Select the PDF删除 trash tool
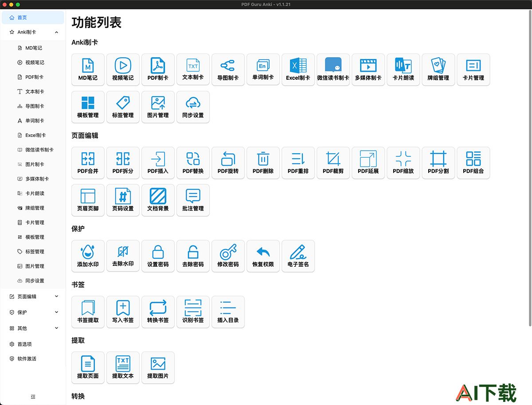Image resolution: width=532 pixels, height=405 pixels. 263,163
